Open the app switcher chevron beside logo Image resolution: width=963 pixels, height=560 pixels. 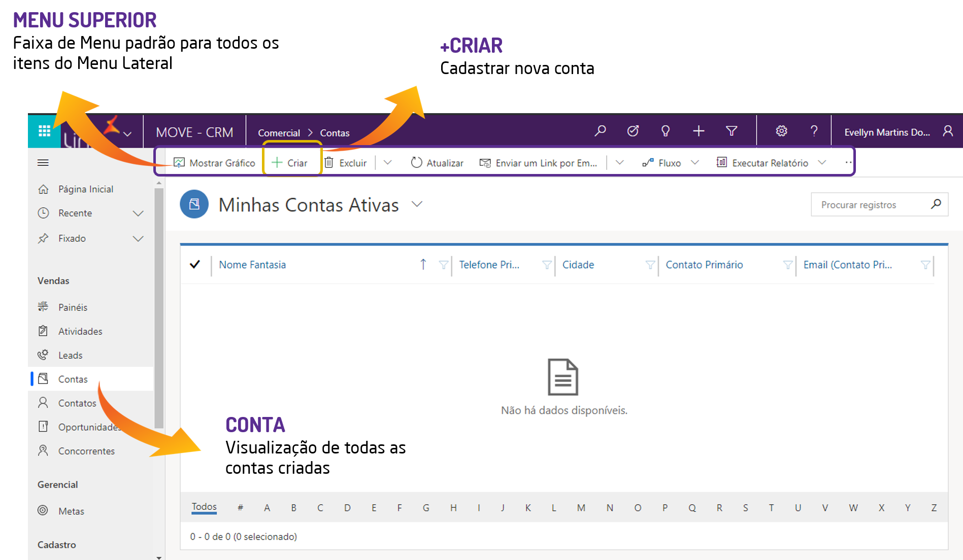[x=127, y=134]
